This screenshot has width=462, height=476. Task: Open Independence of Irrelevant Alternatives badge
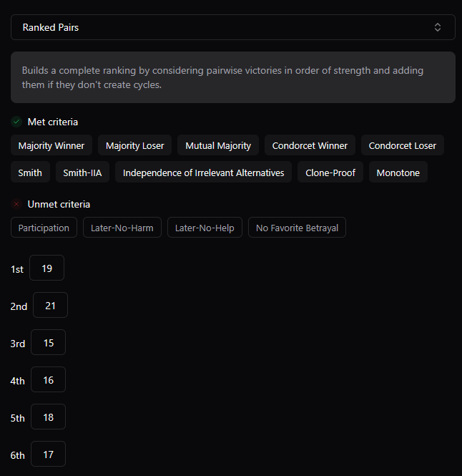coord(203,173)
